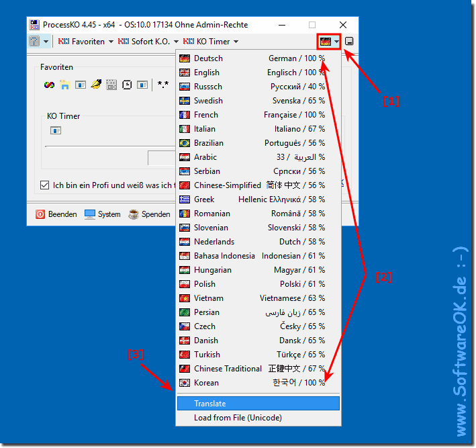Expand the arrow beside the language flag
476x448 pixels.
point(336,42)
